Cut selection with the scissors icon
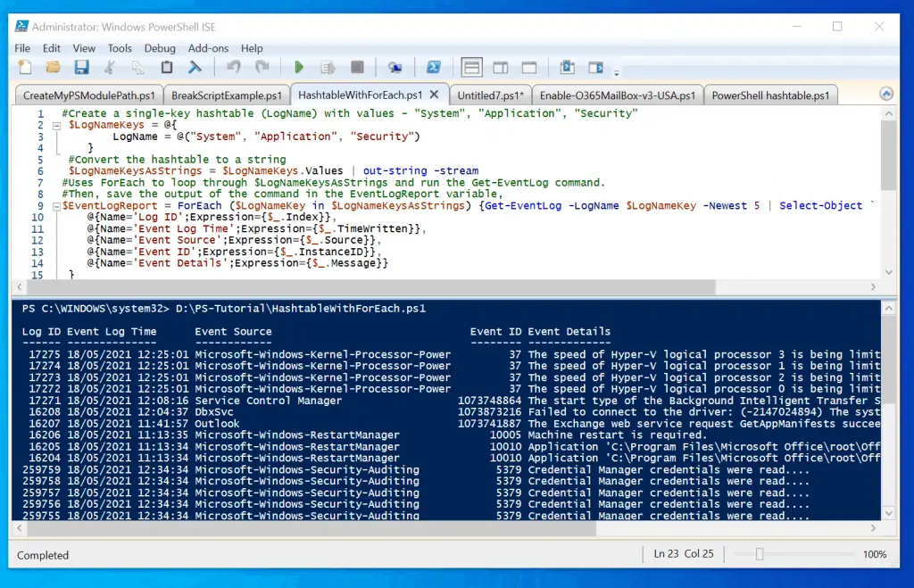 pos(110,68)
